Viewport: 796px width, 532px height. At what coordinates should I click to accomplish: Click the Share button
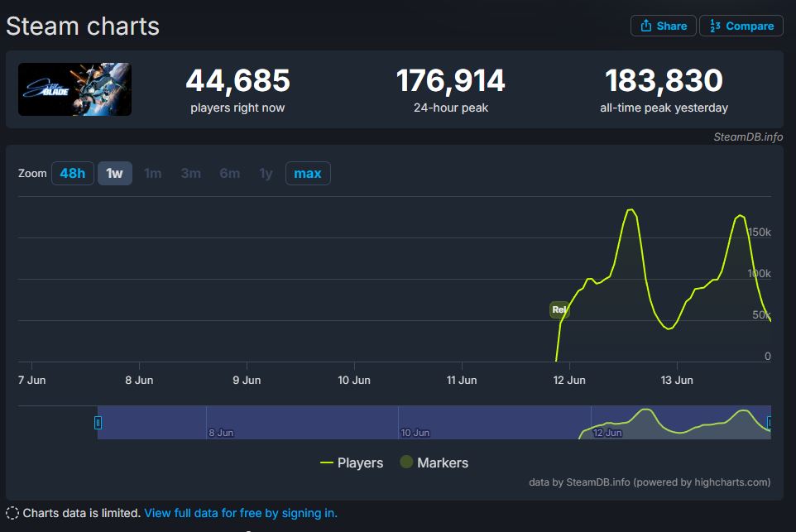click(663, 26)
